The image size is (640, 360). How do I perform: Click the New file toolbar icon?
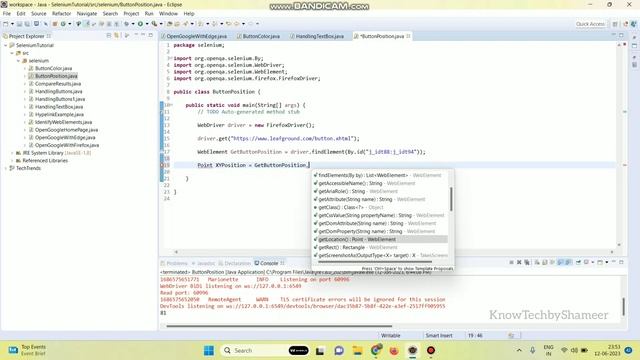[x=6, y=24]
